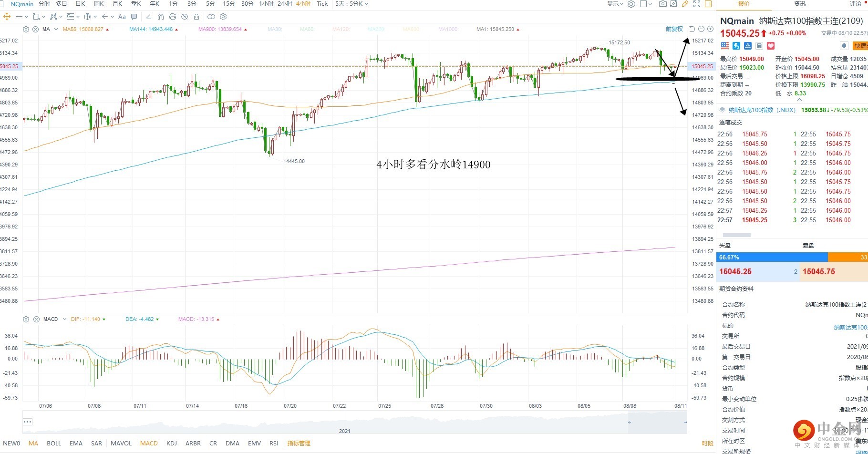Toggle the right sidebar panel

(708, 4)
